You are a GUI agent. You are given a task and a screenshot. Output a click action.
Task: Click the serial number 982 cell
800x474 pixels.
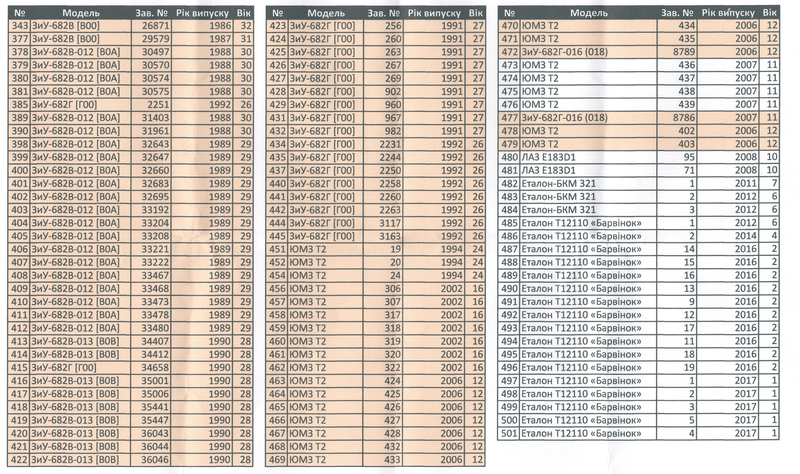[x=383, y=131]
